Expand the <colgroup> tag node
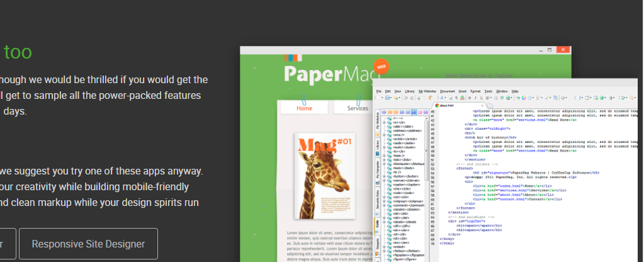 coord(384,201)
